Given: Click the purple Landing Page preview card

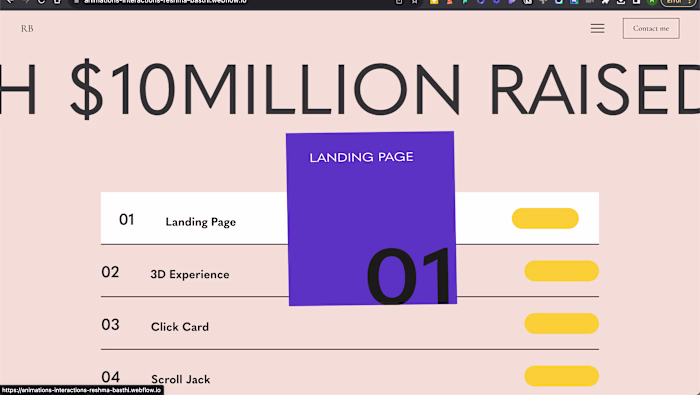Looking at the screenshot, I should point(371,218).
